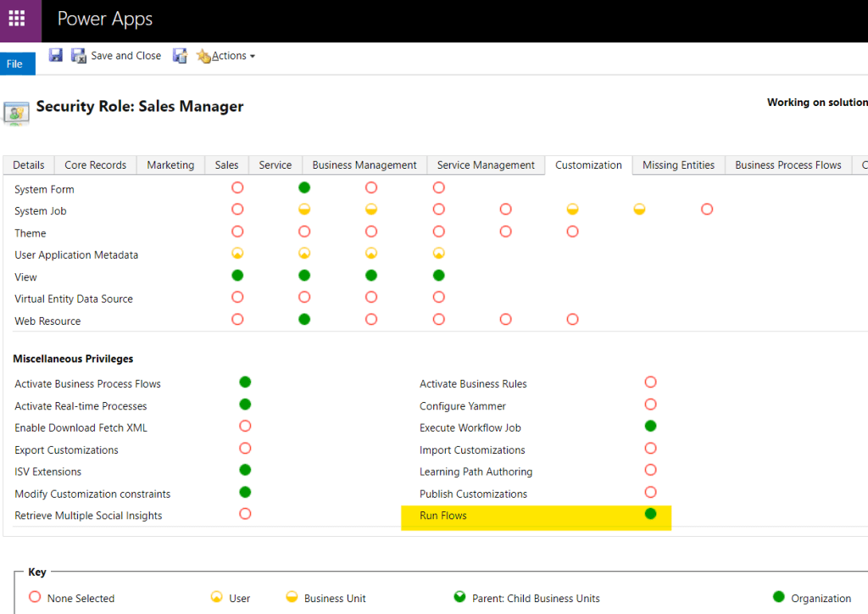This screenshot has width=868, height=614.
Task: Click ISV Extensions green privilege circle
Action: [x=245, y=470]
